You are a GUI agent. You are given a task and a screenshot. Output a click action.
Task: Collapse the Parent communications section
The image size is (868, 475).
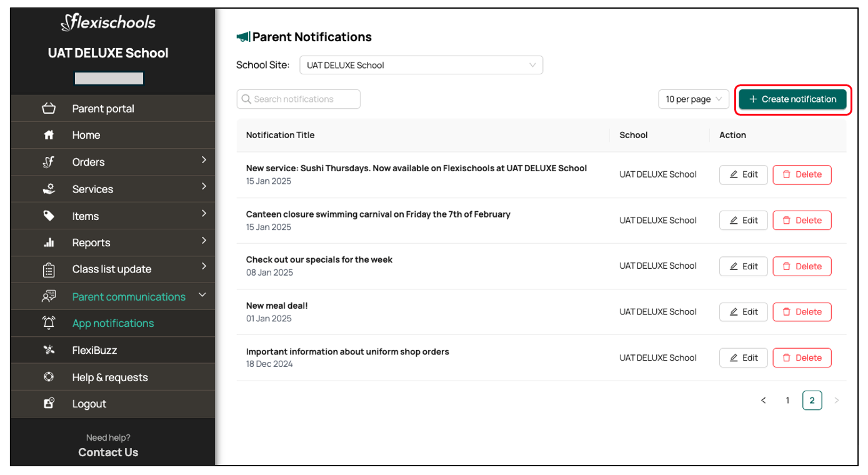(202, 295)
